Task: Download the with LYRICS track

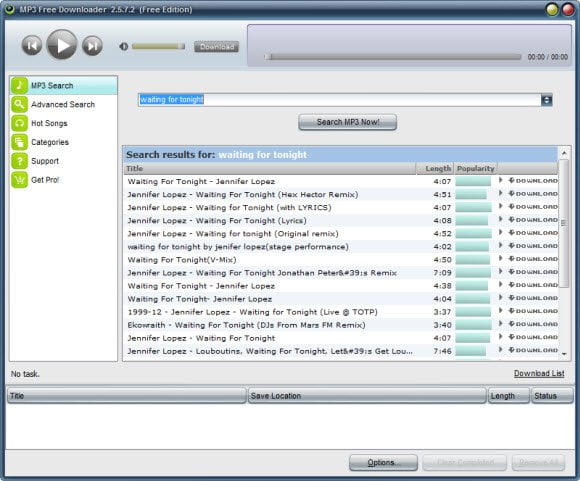Action: coord(533,206)
